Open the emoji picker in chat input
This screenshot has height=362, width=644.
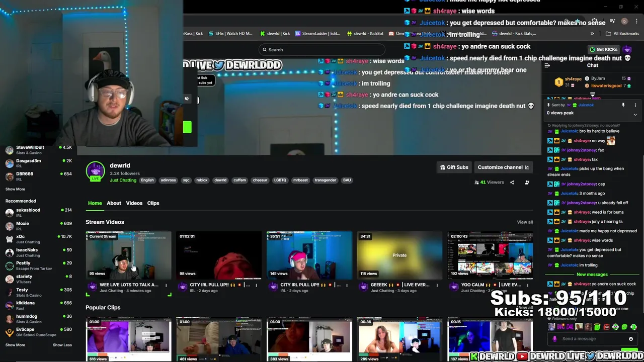click(630, 339)
